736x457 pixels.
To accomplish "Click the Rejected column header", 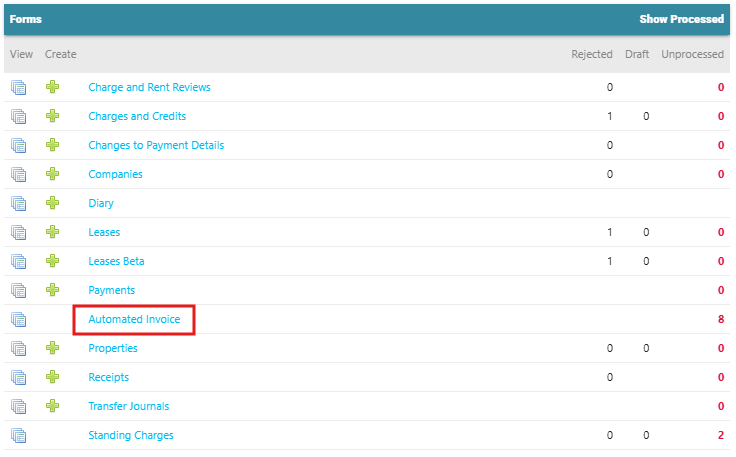I will point(592,54).
